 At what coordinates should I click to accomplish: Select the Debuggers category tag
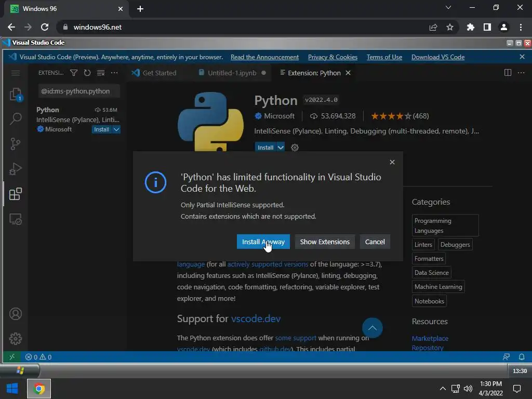click(455, 244)
